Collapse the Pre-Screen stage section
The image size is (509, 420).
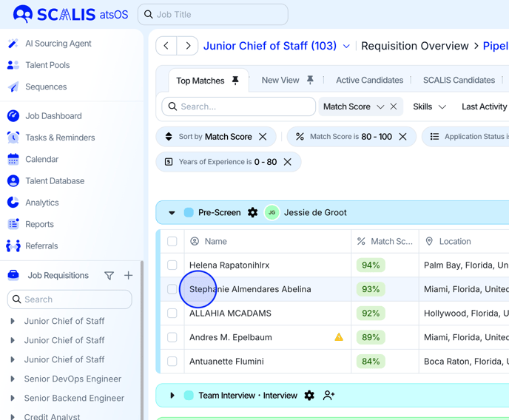click(172, 213)
